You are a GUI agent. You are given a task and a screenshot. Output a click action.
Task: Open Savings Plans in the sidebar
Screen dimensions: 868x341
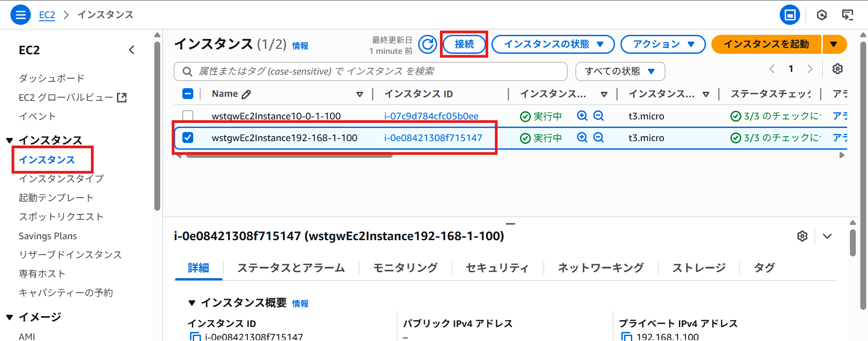click(x=48, y=236)
